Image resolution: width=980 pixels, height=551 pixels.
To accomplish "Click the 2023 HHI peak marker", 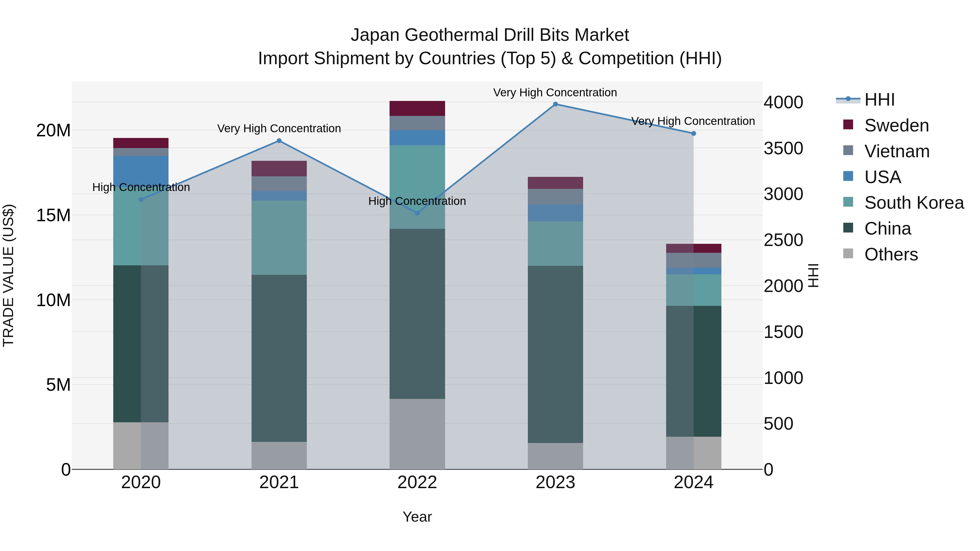I will click(555, 104).
